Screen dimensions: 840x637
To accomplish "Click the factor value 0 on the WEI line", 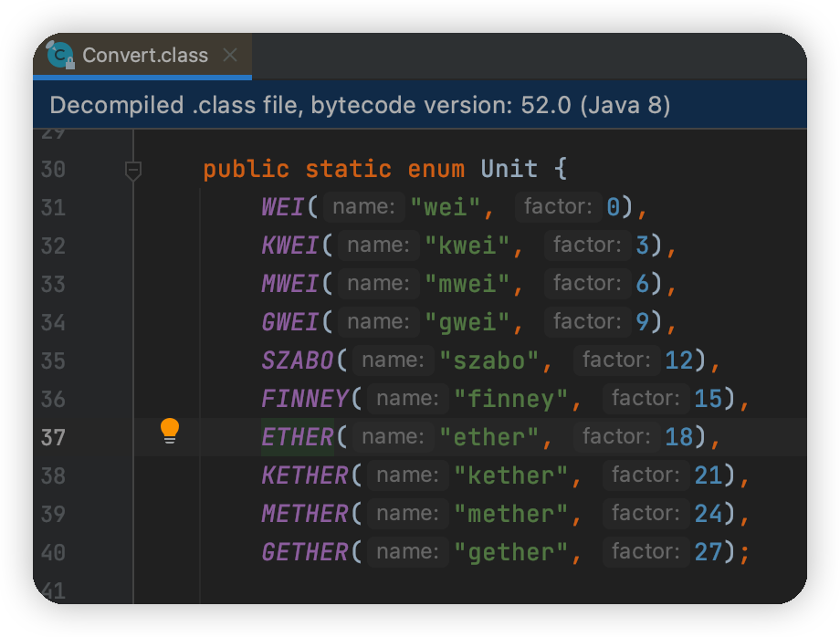I will pyautogui.click(x=613, y=207).
